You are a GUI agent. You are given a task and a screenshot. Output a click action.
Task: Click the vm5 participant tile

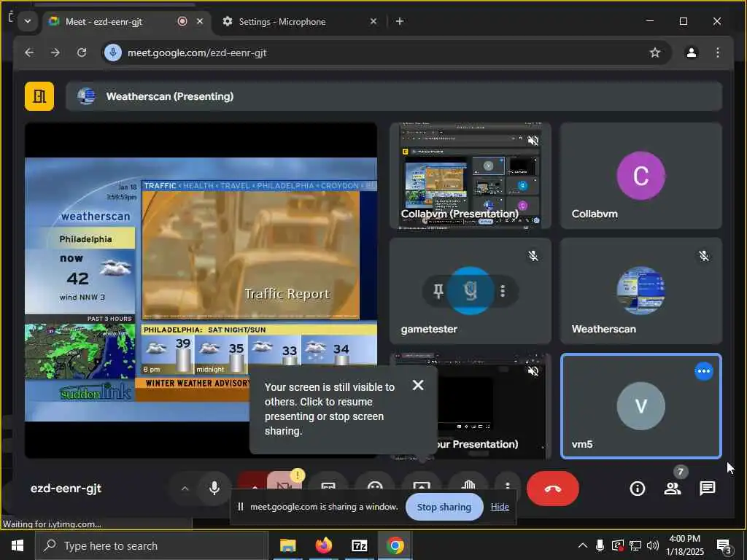[x=640, y=406]
